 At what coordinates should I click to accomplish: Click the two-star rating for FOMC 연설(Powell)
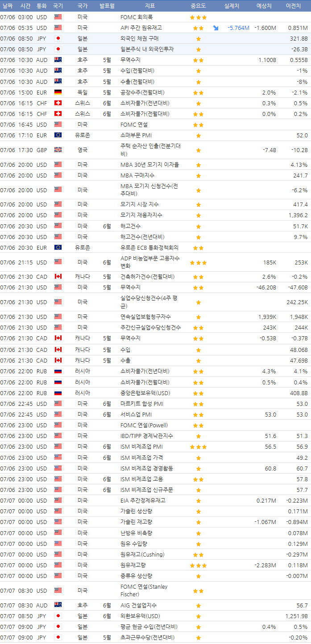click(198, 425)
